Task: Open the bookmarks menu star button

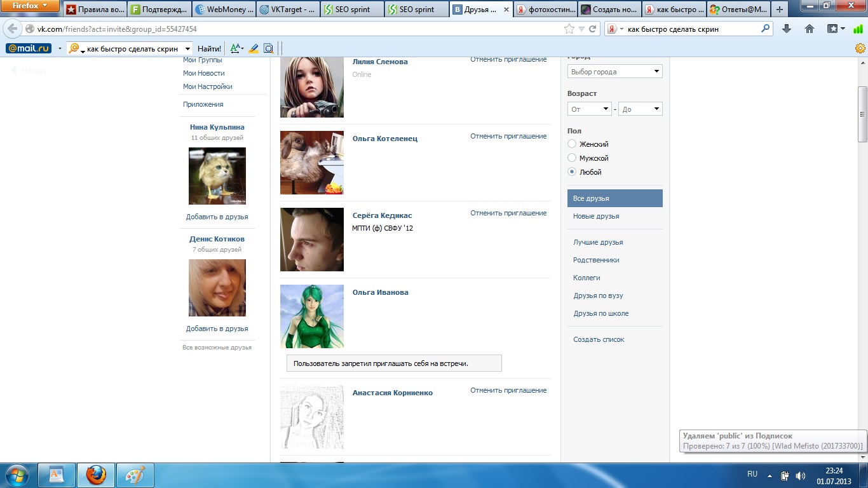Action: pos(836,29)
